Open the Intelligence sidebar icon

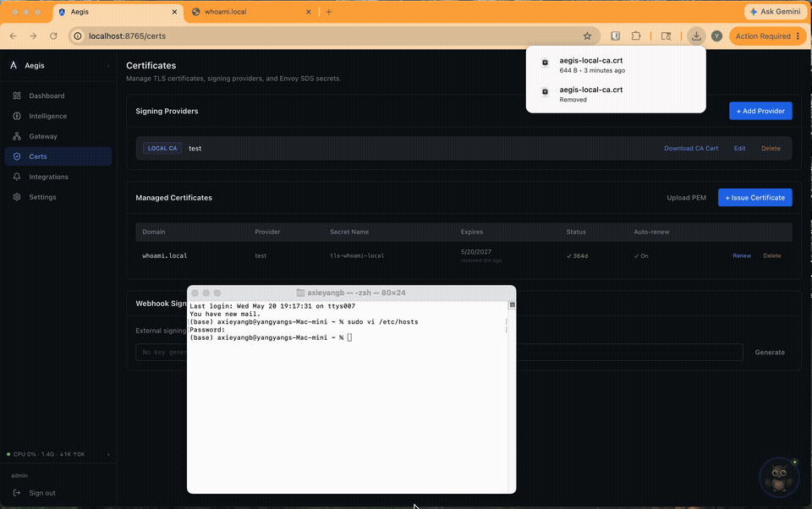point(17,116)
